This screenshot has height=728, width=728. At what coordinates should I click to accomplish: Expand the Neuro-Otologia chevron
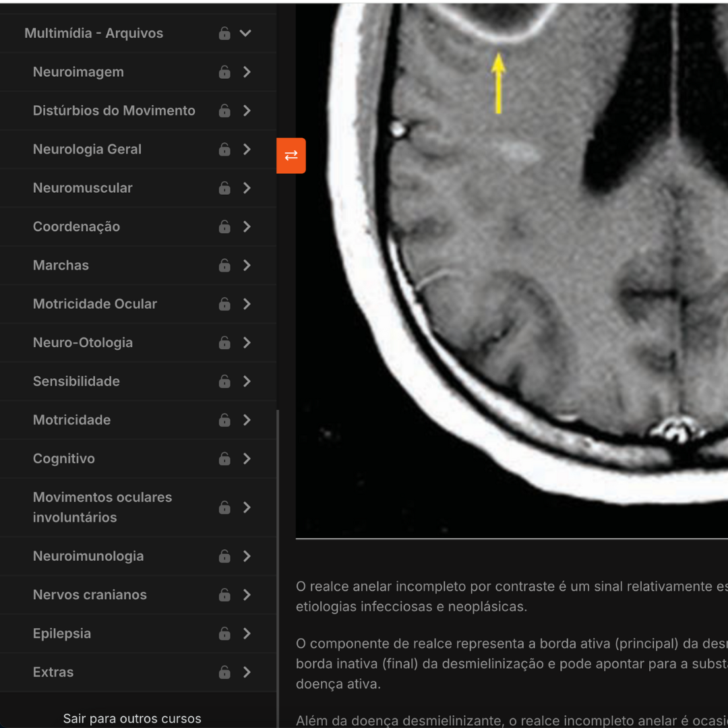[247, 342]
